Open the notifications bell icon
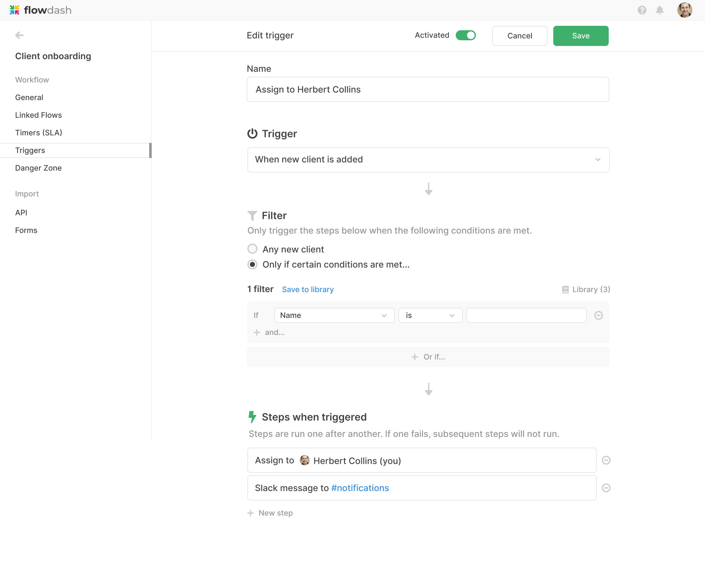Image resolution: width=705 pixels, height=588 pixels. point(659,10)
